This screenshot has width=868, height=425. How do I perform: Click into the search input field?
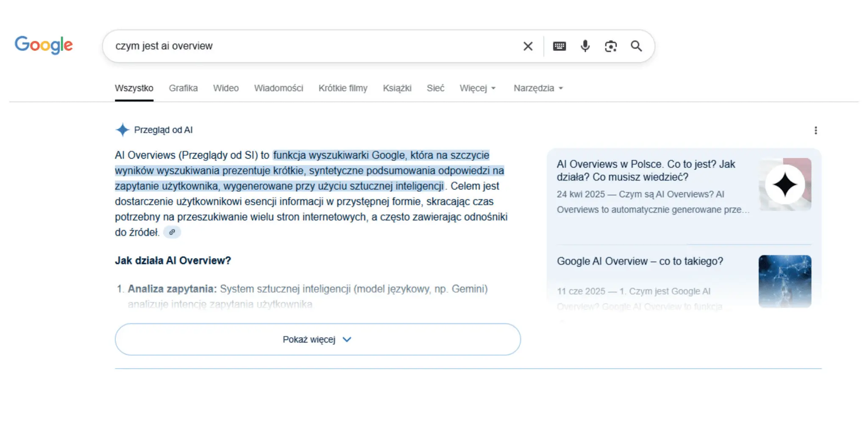tap(314, 46)
